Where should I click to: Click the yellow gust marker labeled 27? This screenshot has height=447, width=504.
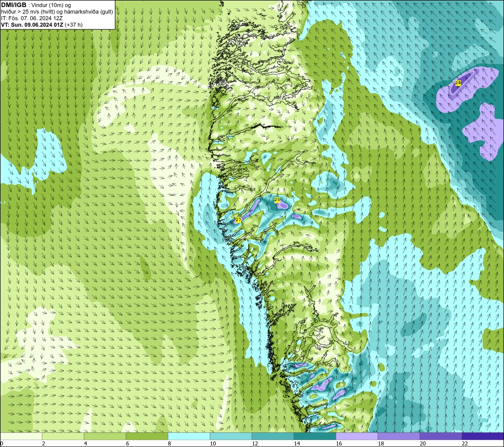(238, 220)
